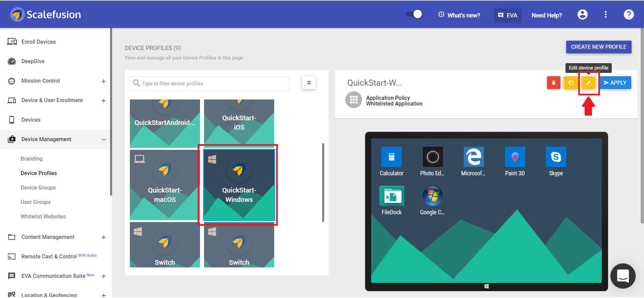Open Location & Geofencing in the sidebar
This screenshot has height=298, width=644.
click(x=49, y=295)
